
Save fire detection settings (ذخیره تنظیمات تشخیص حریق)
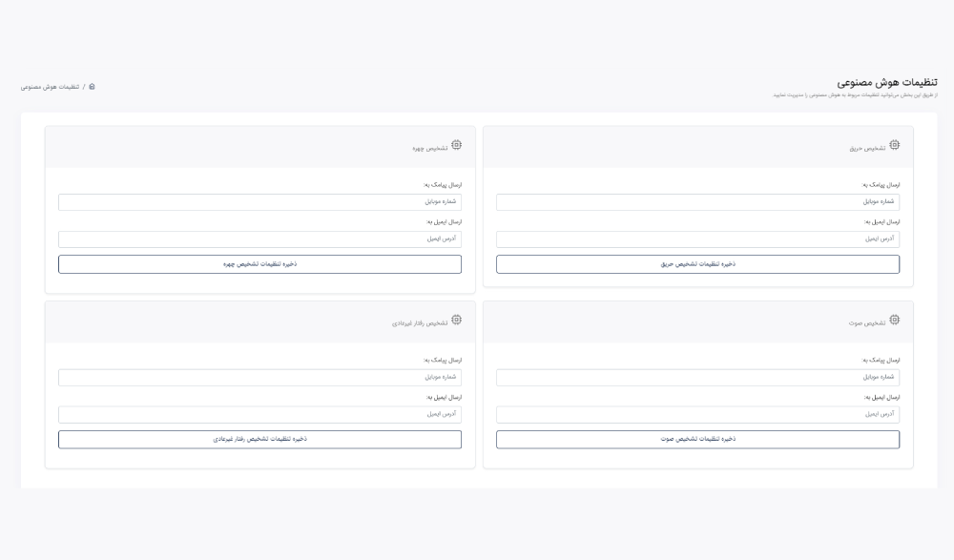tap(697, 264)
